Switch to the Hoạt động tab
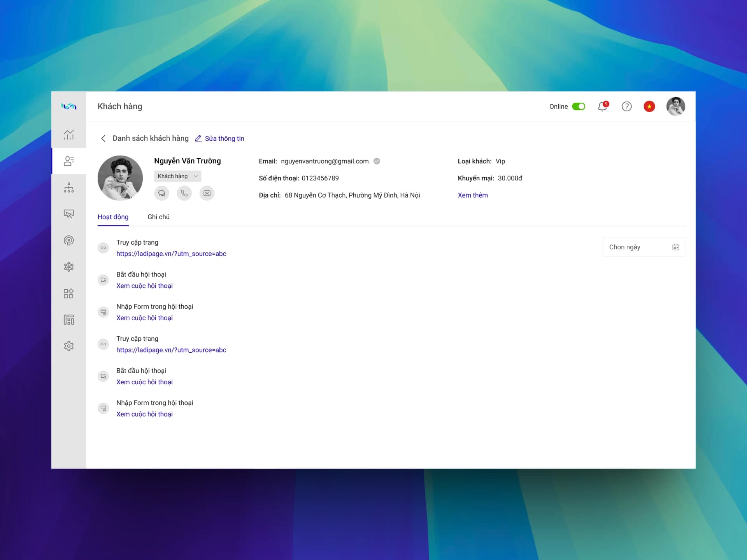The height and width of the screenshot is (560, 747). click(x=113, y=217)
